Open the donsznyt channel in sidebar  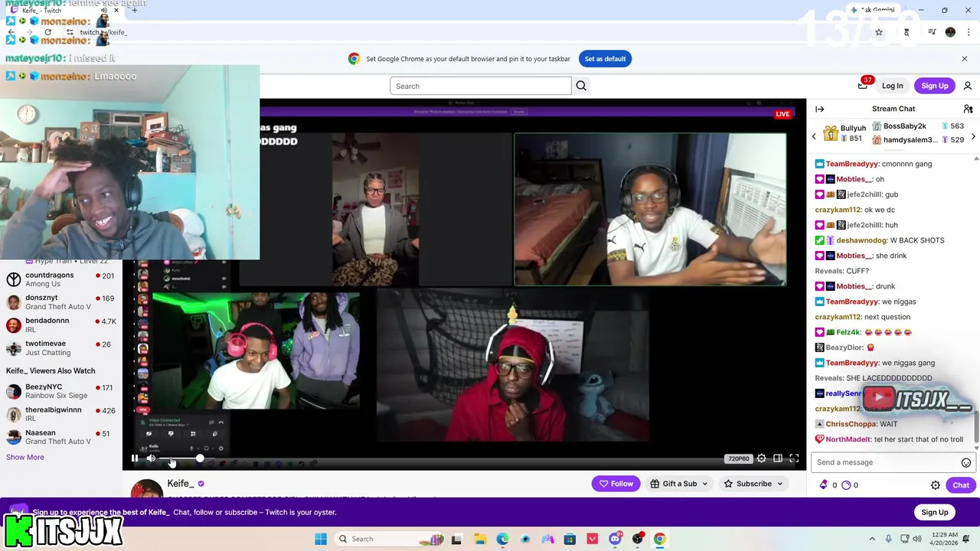(x=61, y=302)
